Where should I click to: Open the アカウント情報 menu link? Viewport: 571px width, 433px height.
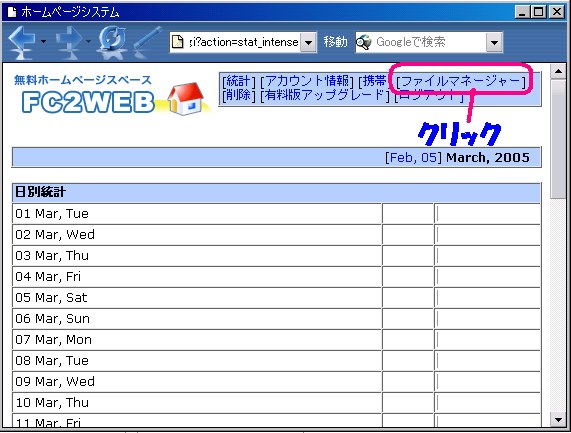[307, 81]
